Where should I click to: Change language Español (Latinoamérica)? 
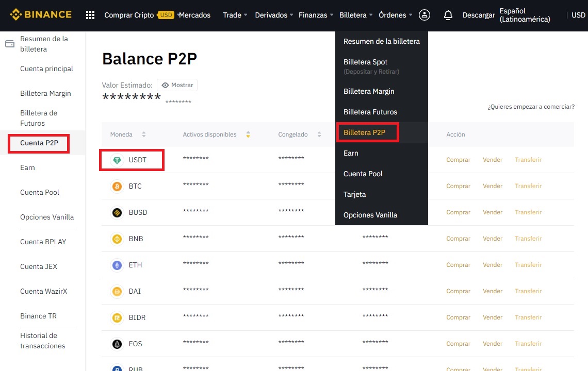click(x=525, y=15)
